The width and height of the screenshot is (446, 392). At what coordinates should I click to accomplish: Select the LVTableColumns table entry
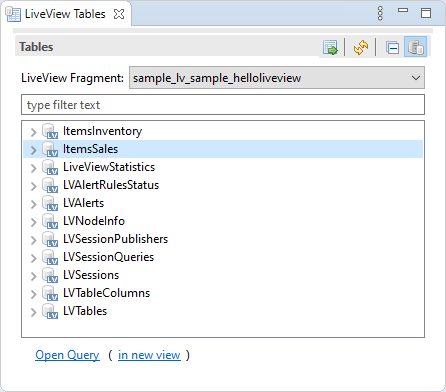tap(107, 293)
